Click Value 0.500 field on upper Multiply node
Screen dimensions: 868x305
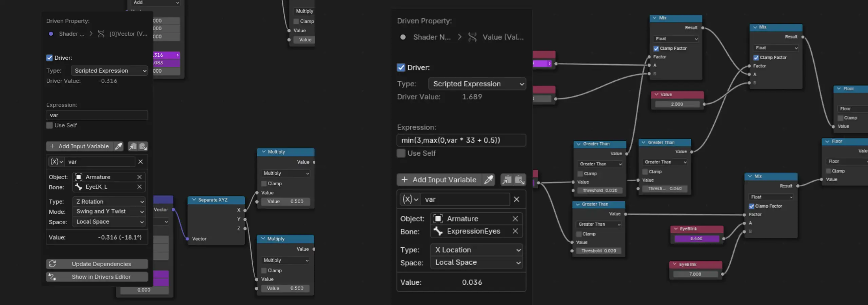pyautogui.click(x=285, y=201)
